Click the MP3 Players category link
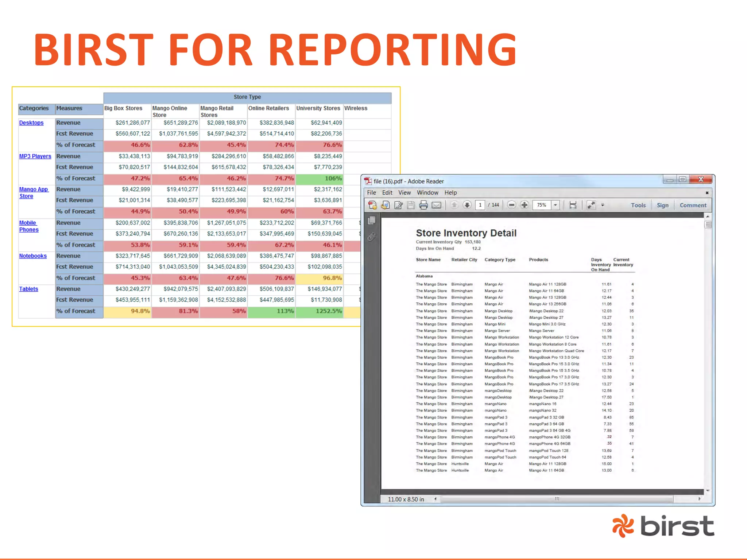Screen dimensions: 747x560 point(35,156)
